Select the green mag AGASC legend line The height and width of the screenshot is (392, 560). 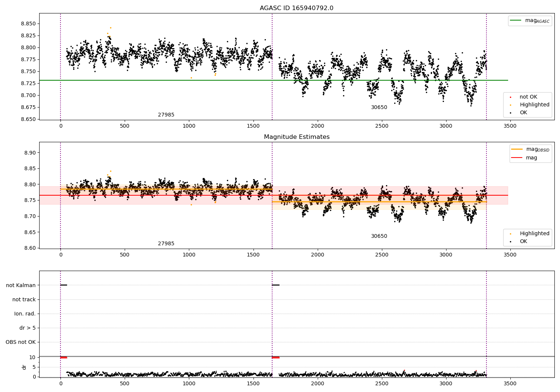coord(516,21)
